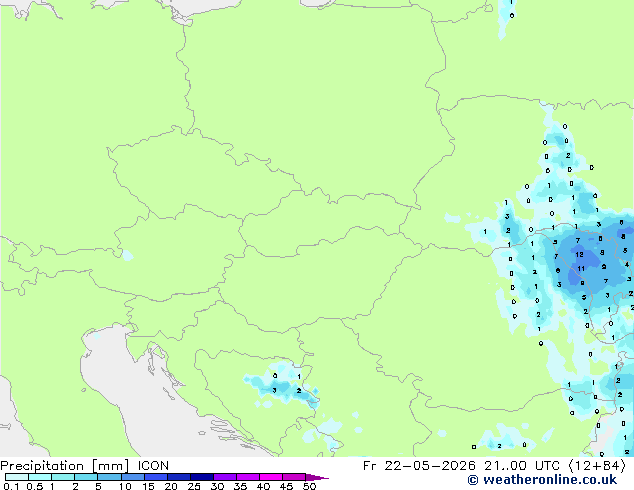Click the legend label '25'

194,486
